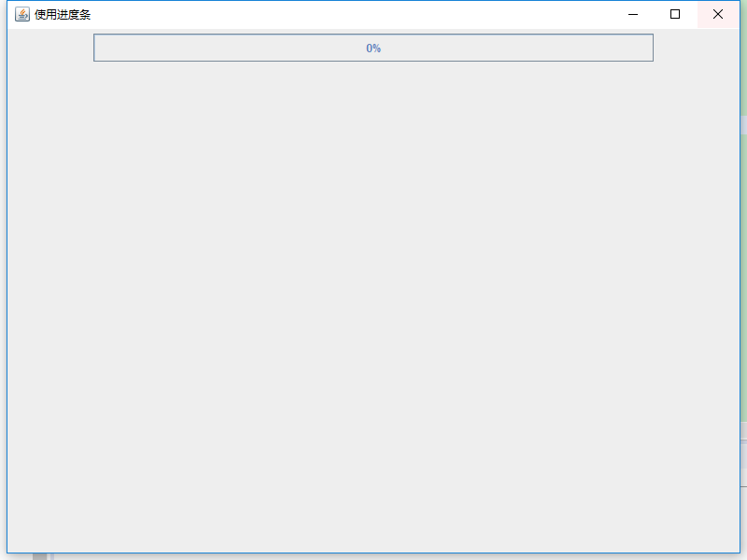Click the progress bar showing 0%

point(373,48)
